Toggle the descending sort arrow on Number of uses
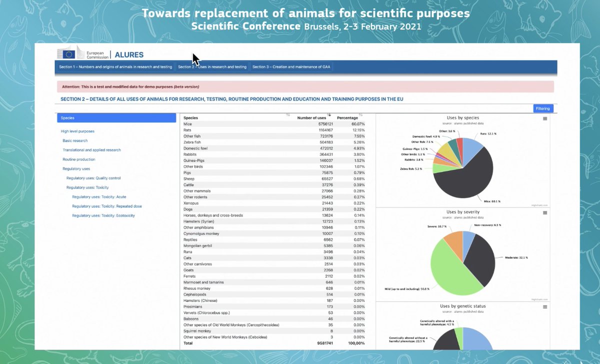Screen dimensions: 600x364 (x=329, y=114)
